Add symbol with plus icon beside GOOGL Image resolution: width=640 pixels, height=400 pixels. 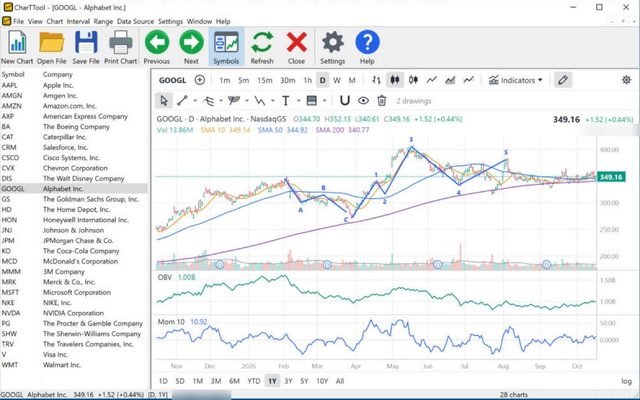click(x=200, y=80)
